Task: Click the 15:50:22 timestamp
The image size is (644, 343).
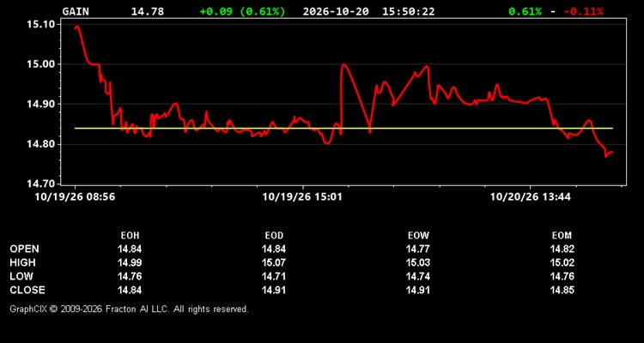Action: tap(408, 11)
